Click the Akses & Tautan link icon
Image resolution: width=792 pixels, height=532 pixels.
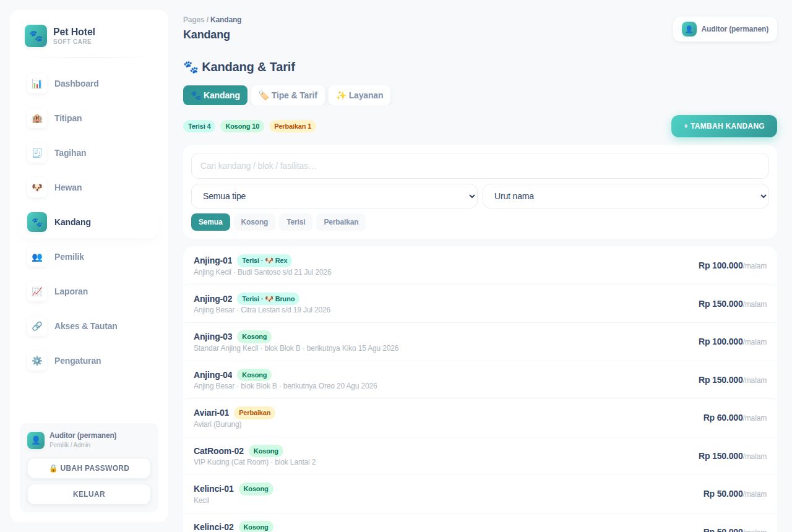pos(37,326)
